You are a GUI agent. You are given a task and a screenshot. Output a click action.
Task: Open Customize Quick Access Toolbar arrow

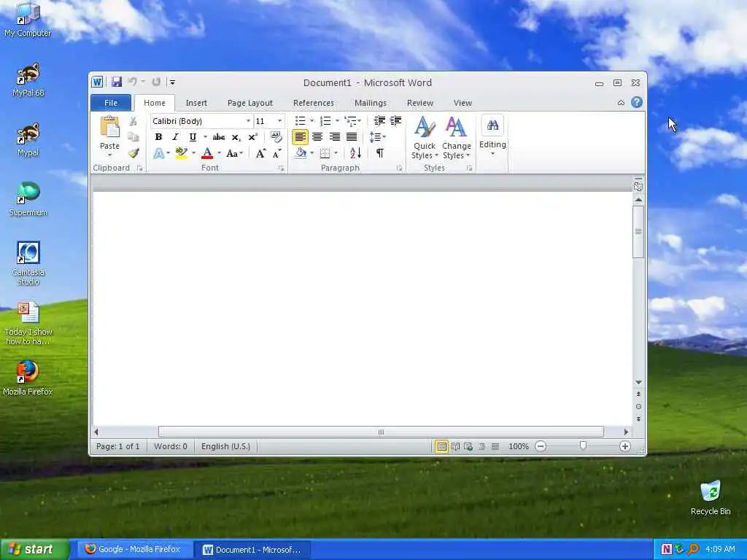tap(172, 82)
